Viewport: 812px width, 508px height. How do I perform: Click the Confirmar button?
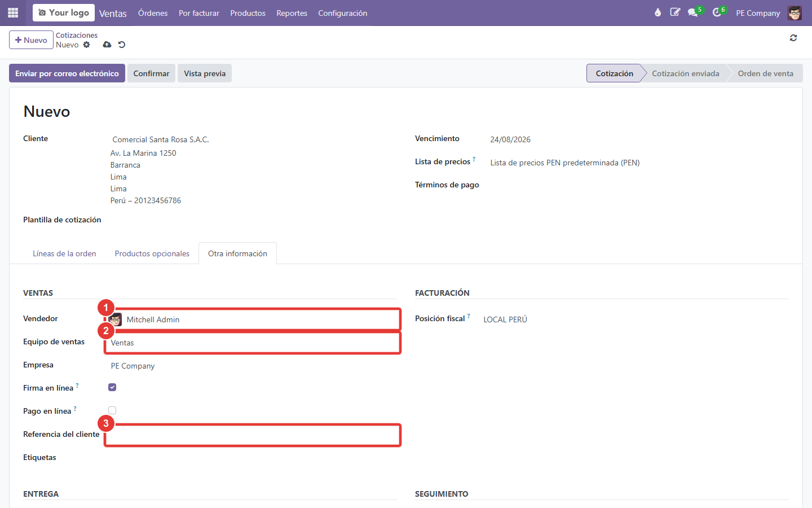click(x=151, y=73)
